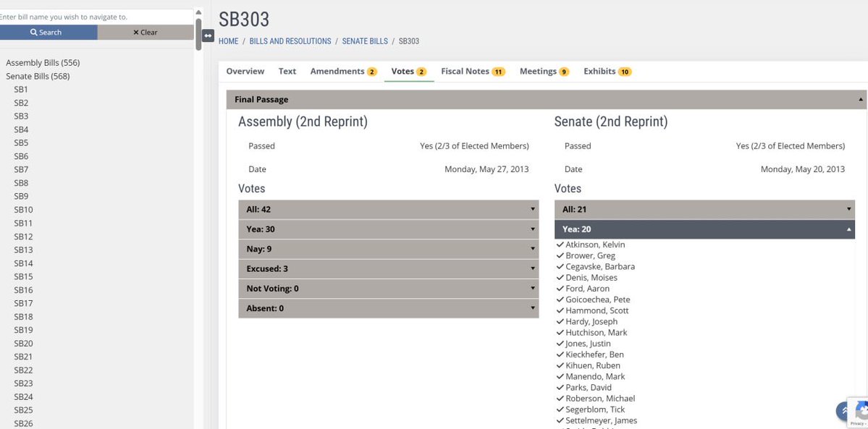Open BILLS AND RESOLUTIONS breadcrumb link

coord(290,41)
